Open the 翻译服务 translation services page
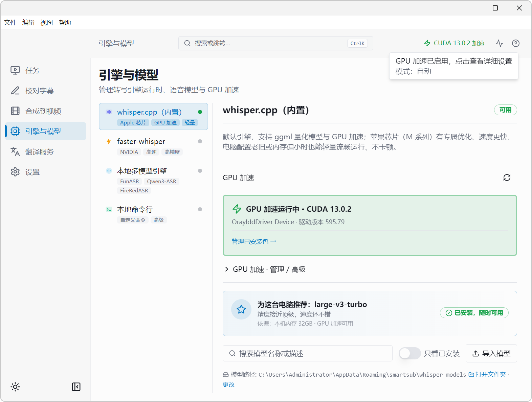Viewport: 532px width, 402px height. coord(46,151)
